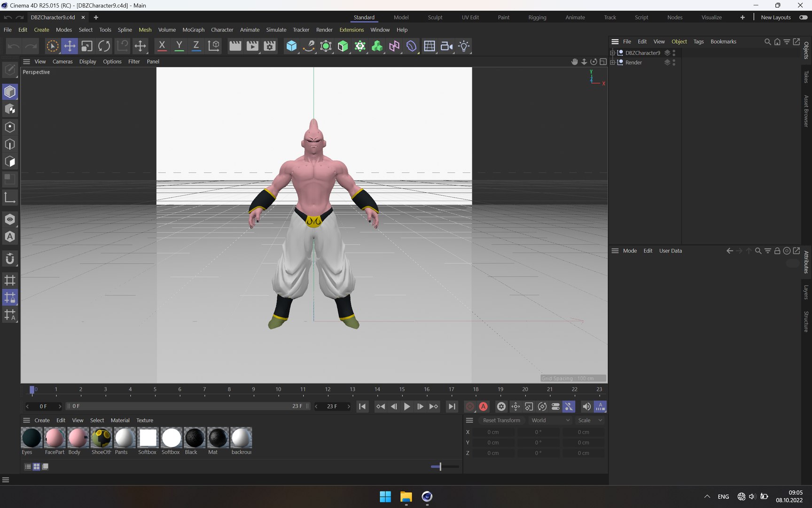Go back in Attributes manager history
812x508 pixels.
pyautogui.click(x=729, y=251)
